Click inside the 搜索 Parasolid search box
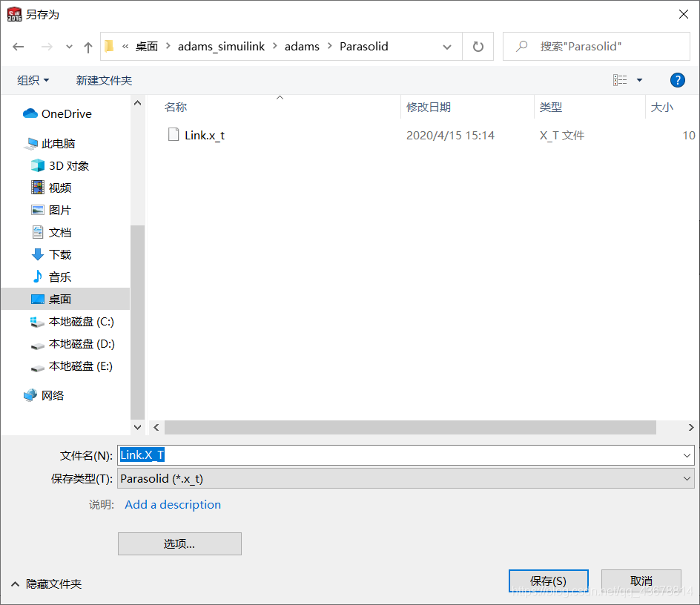Screen dimensions: 700x605 tap(593, 46)
